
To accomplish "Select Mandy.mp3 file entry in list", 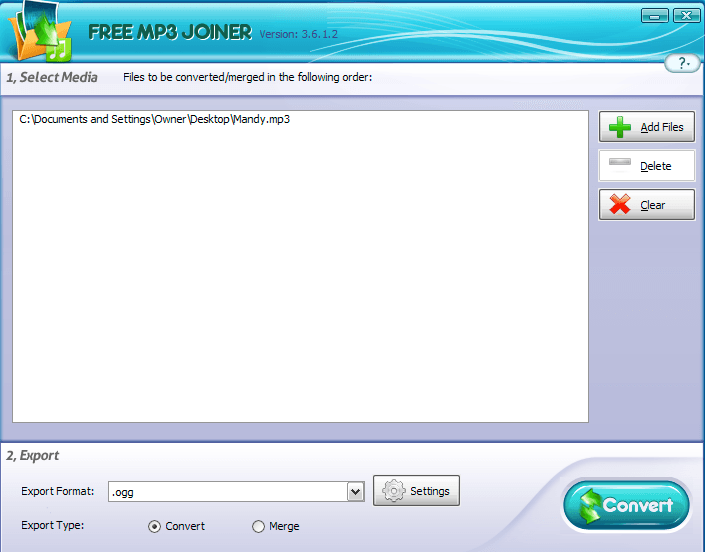I will coord(155,119).
